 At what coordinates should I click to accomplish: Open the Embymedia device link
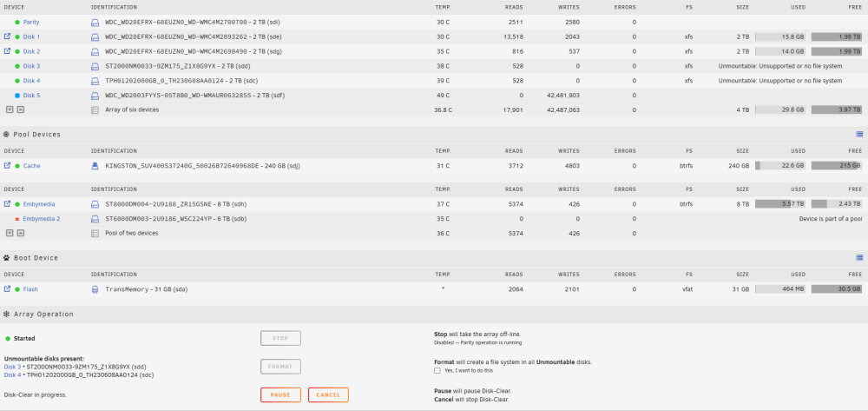point(39,204)
